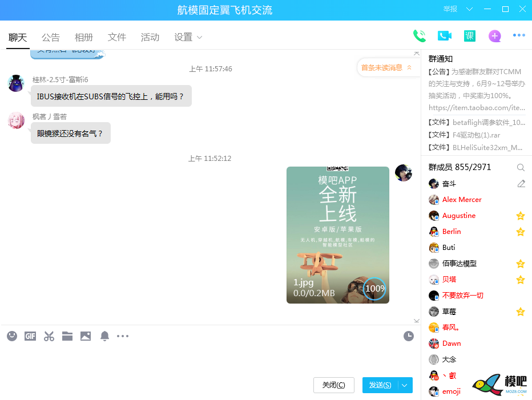This screenshot has width=532, height=400.
Task: Click the star icon beside 草莓
Action: coord(521,311)
